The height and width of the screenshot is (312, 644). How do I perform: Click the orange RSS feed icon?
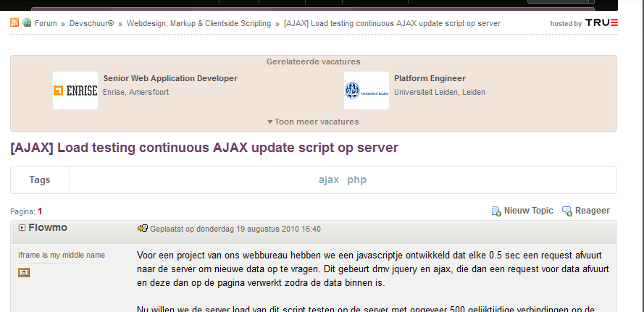click(14, 23)
